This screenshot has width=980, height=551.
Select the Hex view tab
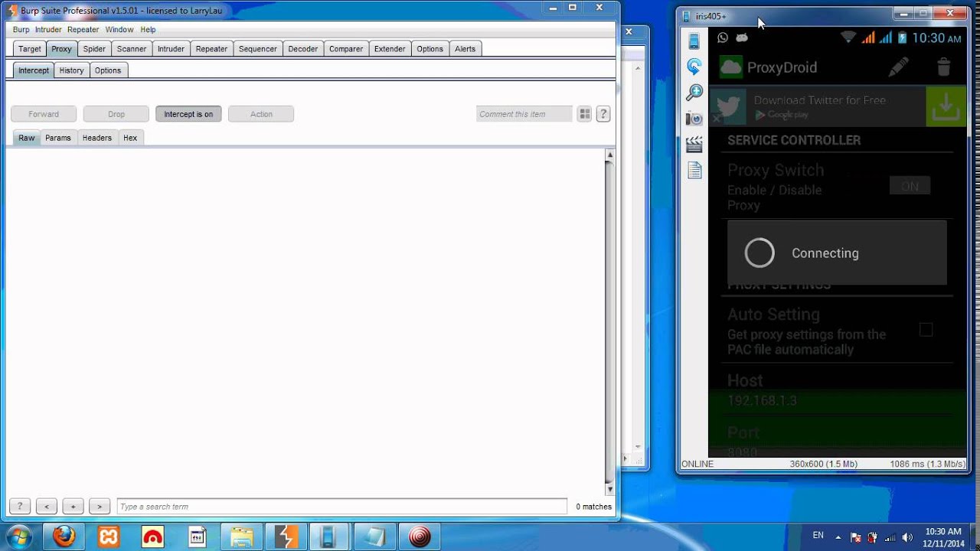coord(130,138)
